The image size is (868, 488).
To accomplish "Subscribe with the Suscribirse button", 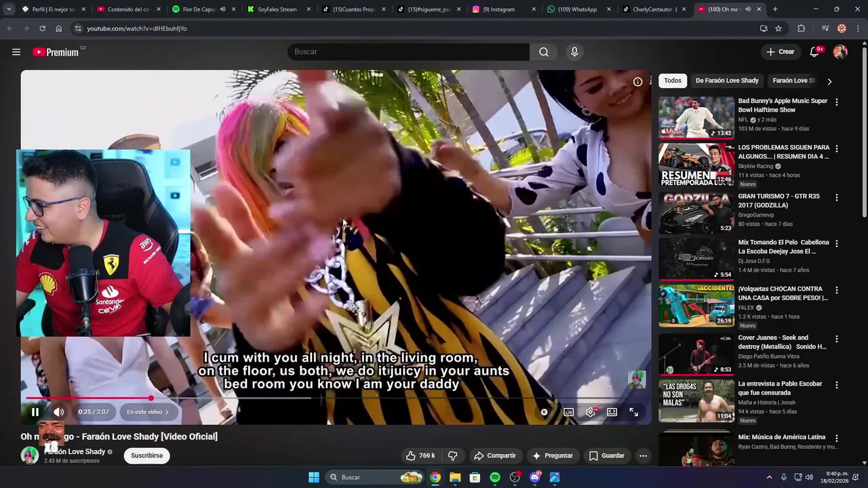I will click(x=146, y=455).
